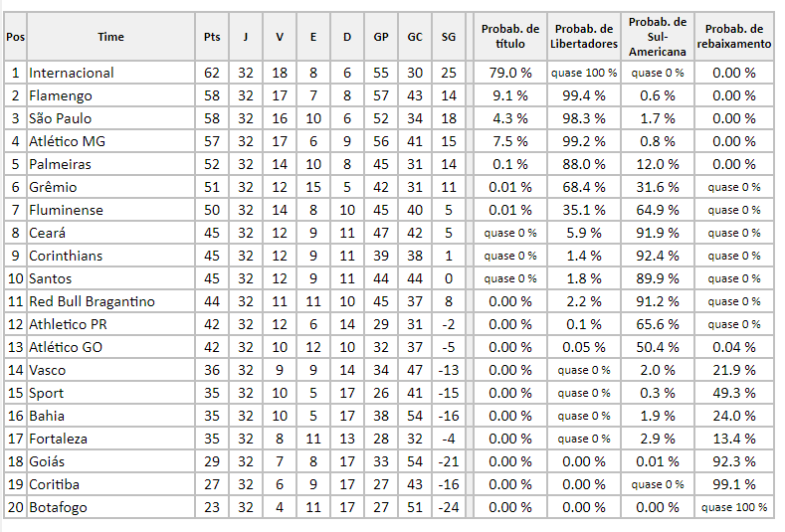The height and width of the screenshot is (532, 785).
Task: Click the Pos column header
Action: 16,37
